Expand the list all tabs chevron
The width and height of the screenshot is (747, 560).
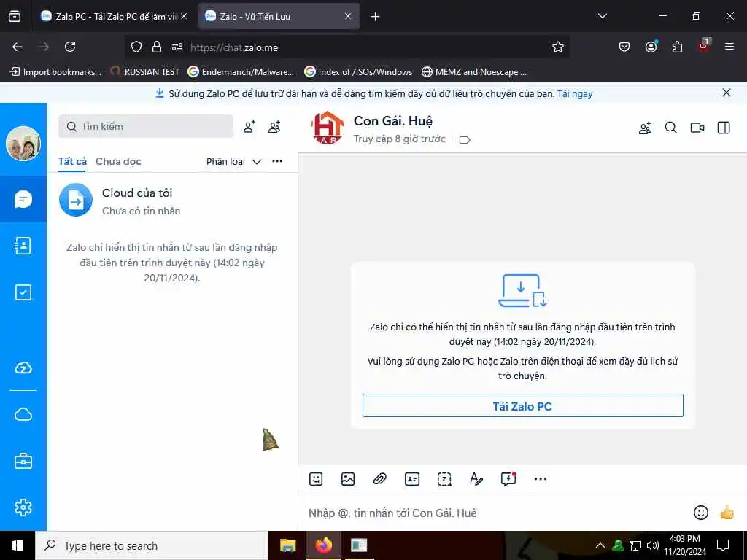602,16
